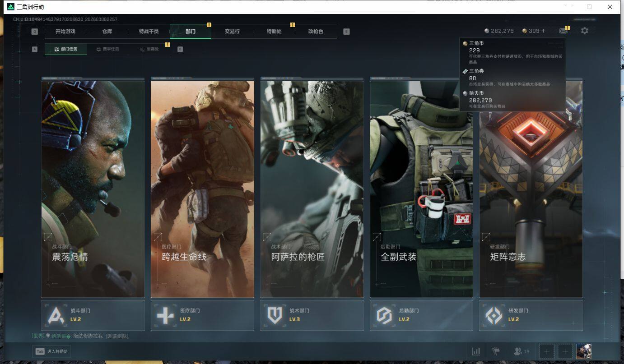Image resolution: width=624 pixels, height=364 pixels.
Task: Open the mail envelope icon
Action: (563, 31)
